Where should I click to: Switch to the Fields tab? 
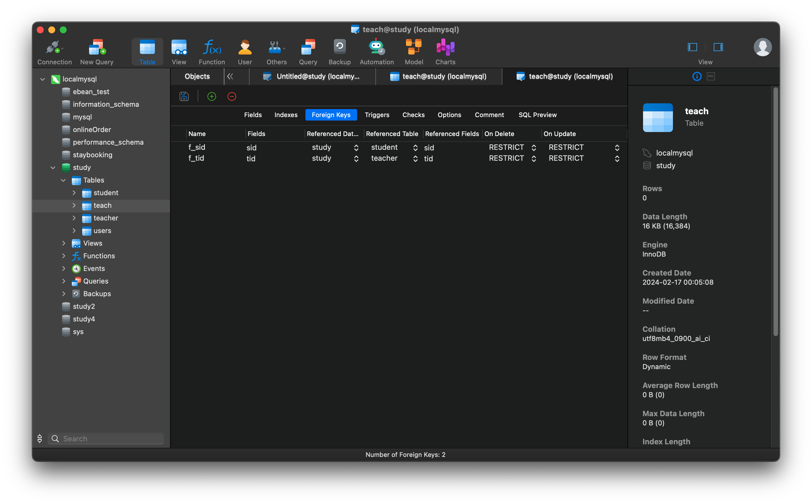(252, 115)
